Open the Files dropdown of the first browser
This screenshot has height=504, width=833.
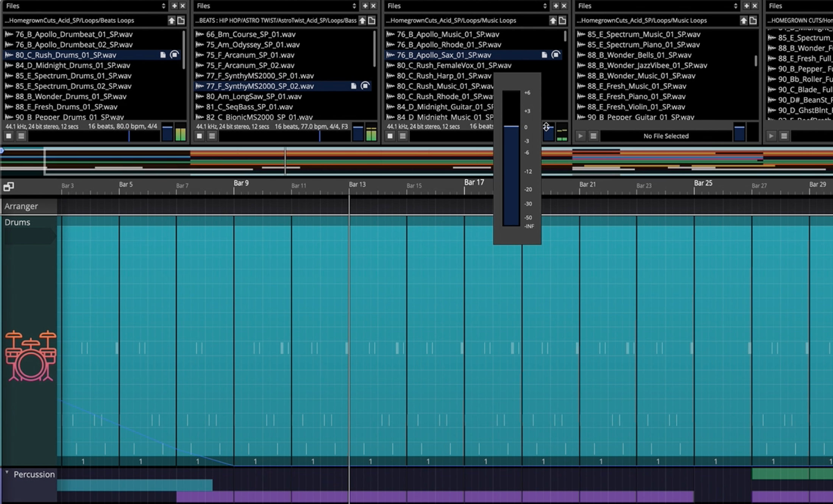163,6
